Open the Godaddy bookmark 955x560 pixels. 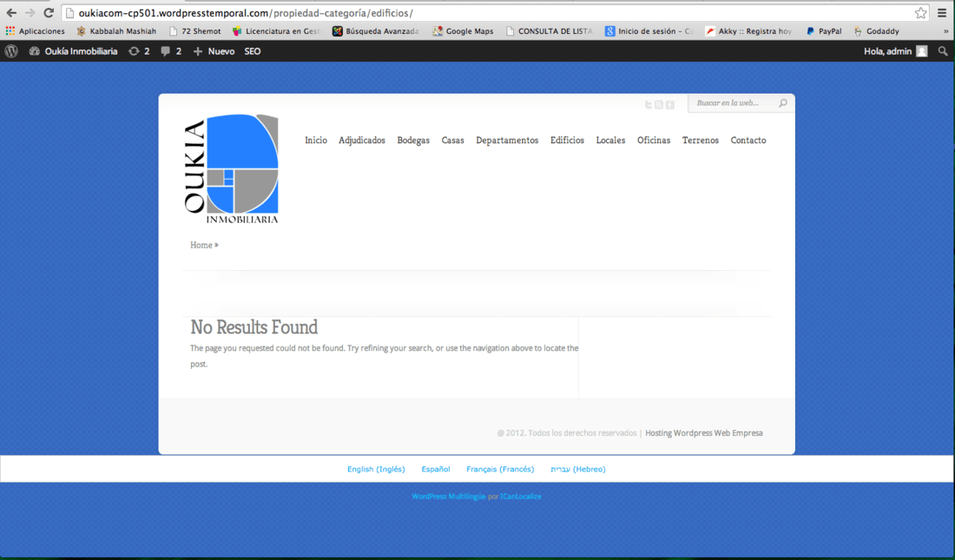click(x=876, y=31)
